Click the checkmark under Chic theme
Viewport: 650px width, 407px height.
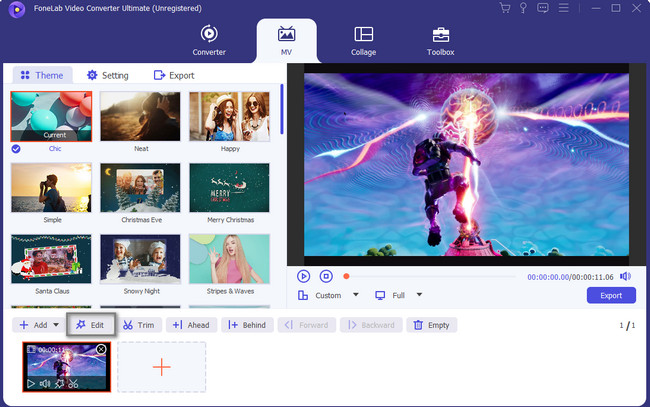tap(16, 149)
